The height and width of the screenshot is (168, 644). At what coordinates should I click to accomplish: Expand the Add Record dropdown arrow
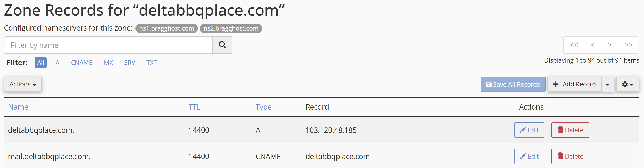point(608,84)
